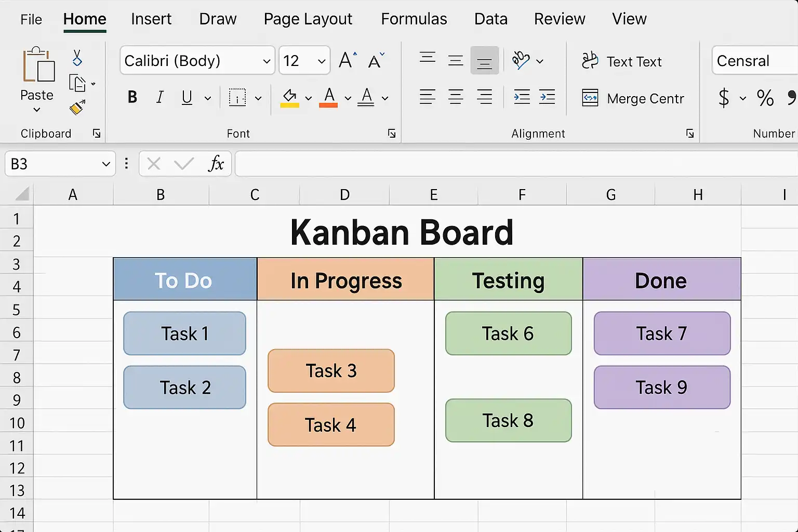The width and height of the screenshot is (798, 532).
Task: Open the font size 12 dropdown
Action: [322, 61]
